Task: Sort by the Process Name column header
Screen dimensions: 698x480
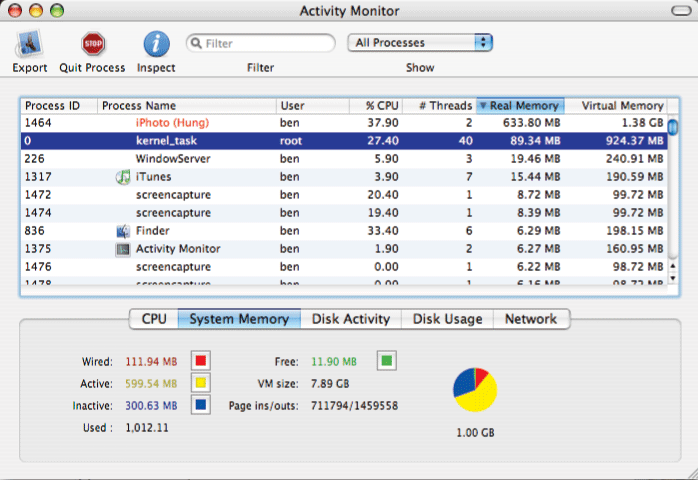Action: (187, 106)
